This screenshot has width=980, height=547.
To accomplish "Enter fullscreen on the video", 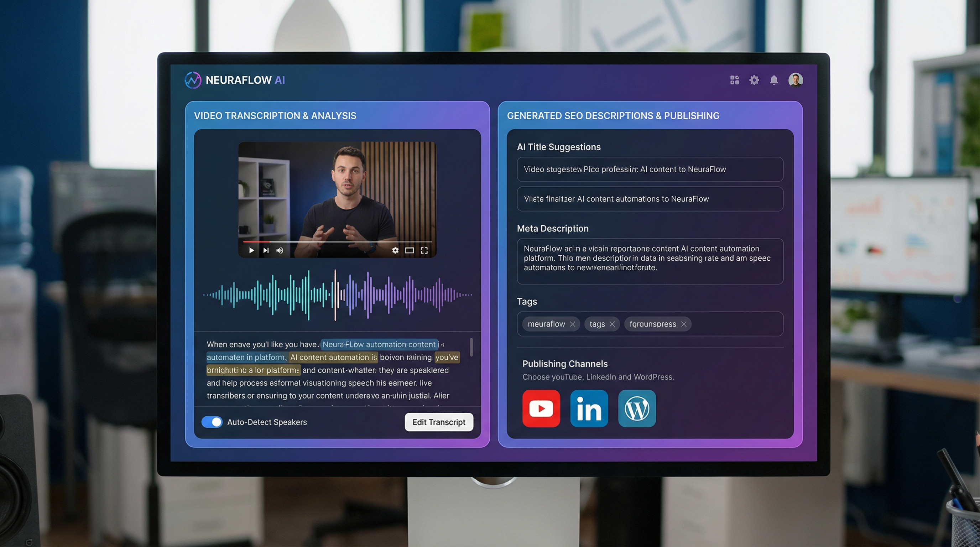I will coord(424,250).
